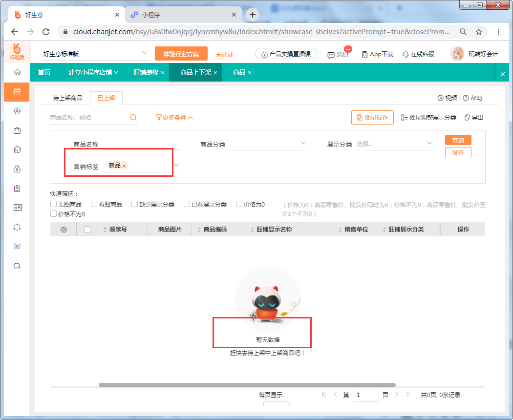Image resolution: width=513 pixels, height=420 pixels.
Task: Focus 商品名称、规格 search field
Action: [x=89, y=117]
